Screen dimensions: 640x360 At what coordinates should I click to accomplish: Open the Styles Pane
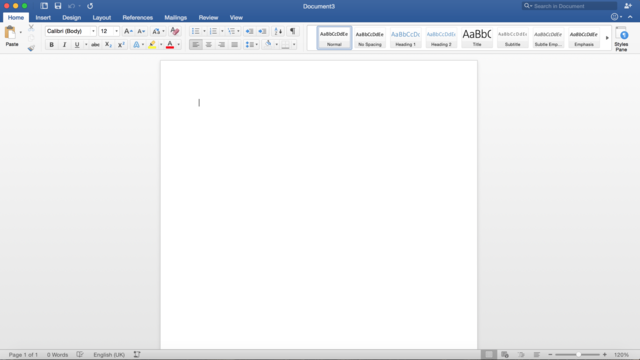pyautogui.click(x=621, y=39)
